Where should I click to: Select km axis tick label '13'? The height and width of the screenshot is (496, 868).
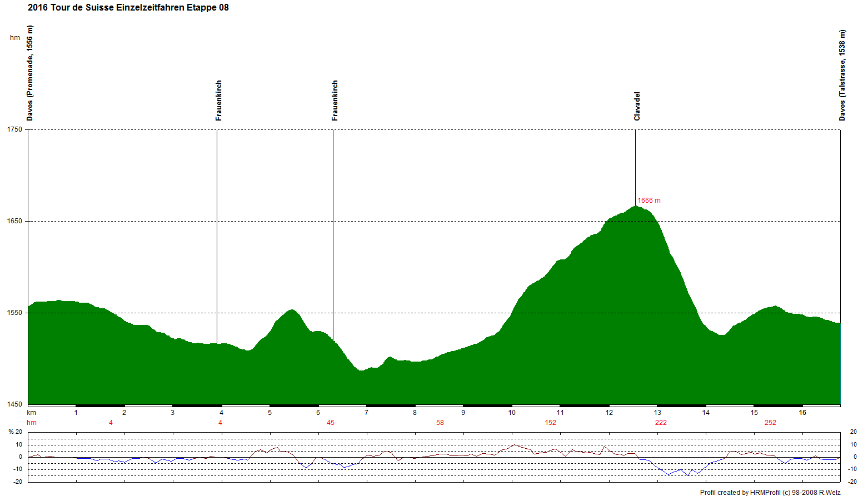[x=657, y=413]
